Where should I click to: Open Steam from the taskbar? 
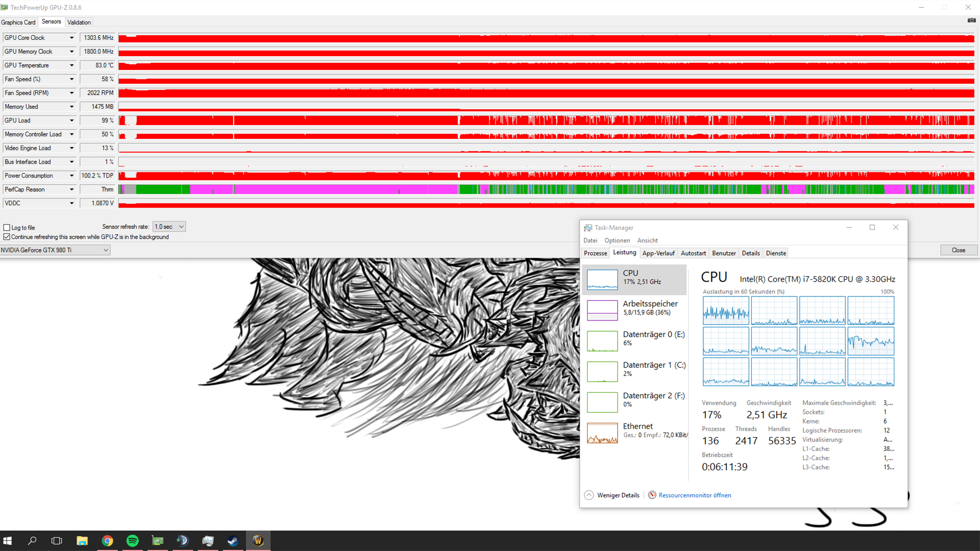[233, 541]
